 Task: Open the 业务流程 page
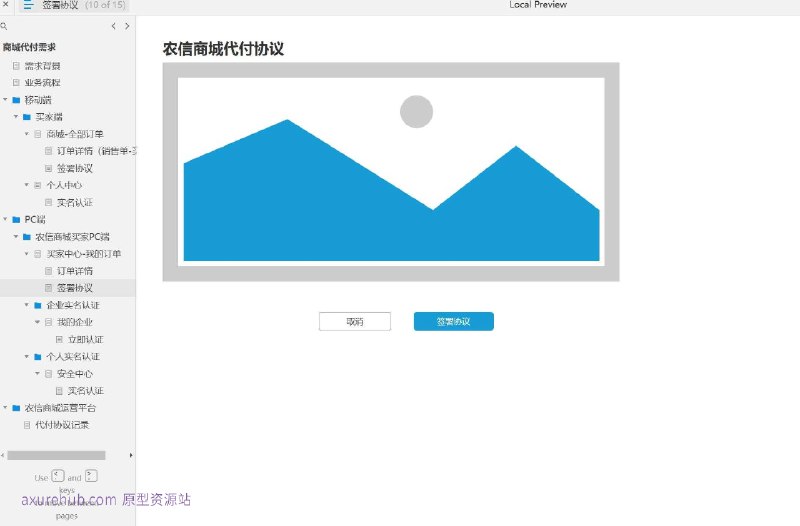(42, 83)
